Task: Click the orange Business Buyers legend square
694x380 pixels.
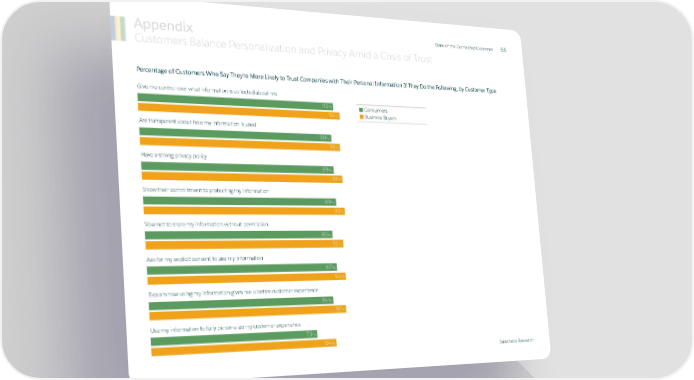Action: coord(362,117)
